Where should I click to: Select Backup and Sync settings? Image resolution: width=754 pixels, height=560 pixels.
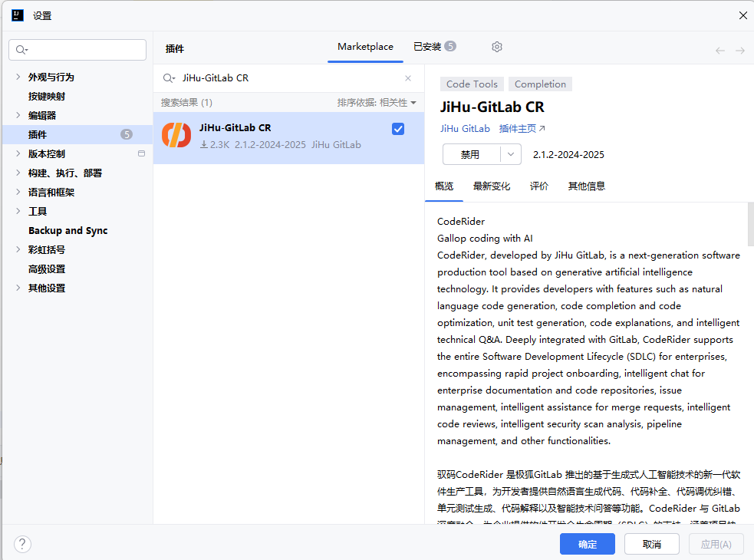pyautogui.click(x=67, y=230)
